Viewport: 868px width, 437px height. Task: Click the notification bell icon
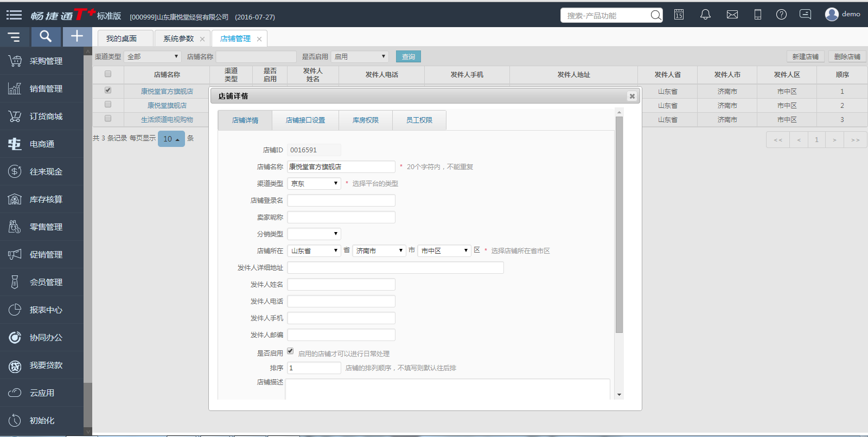705,15
